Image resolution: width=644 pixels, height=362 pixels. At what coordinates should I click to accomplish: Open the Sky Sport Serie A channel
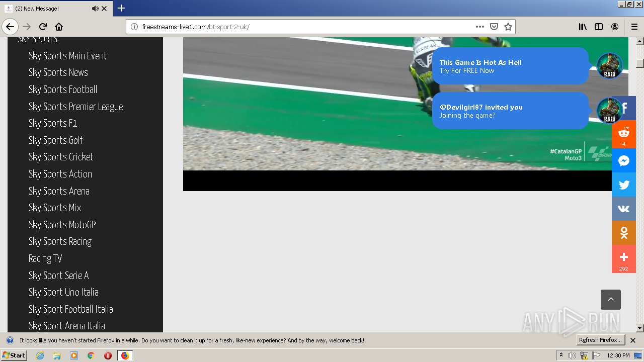[x=59, y=276]
